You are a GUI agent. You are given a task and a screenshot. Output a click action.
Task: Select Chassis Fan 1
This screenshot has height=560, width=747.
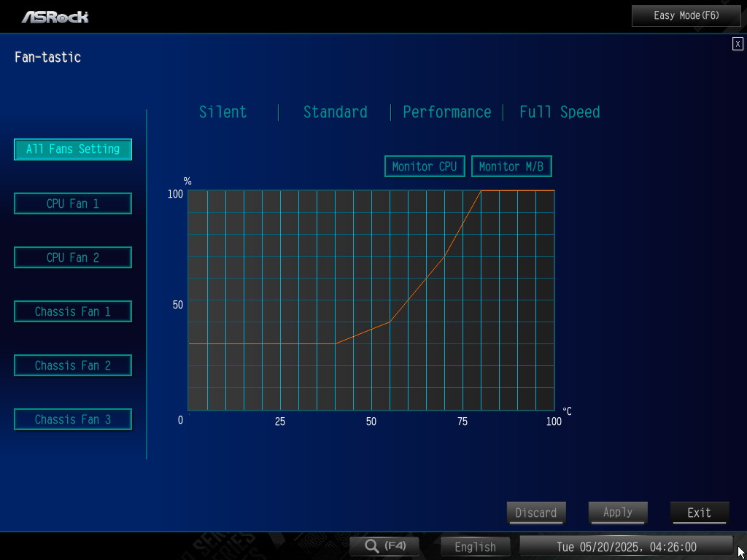tap(73, 311)
